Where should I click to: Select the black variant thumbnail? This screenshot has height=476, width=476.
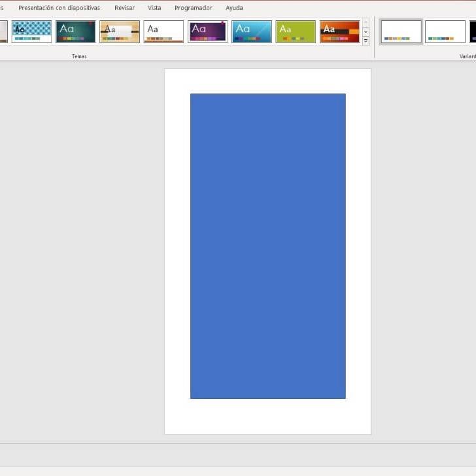tap(473, 31)
